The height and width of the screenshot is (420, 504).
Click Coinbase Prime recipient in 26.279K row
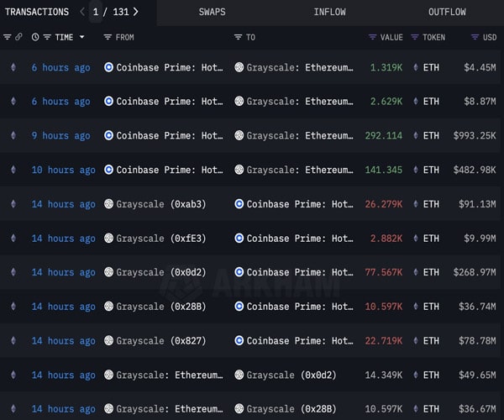point(300,204)
